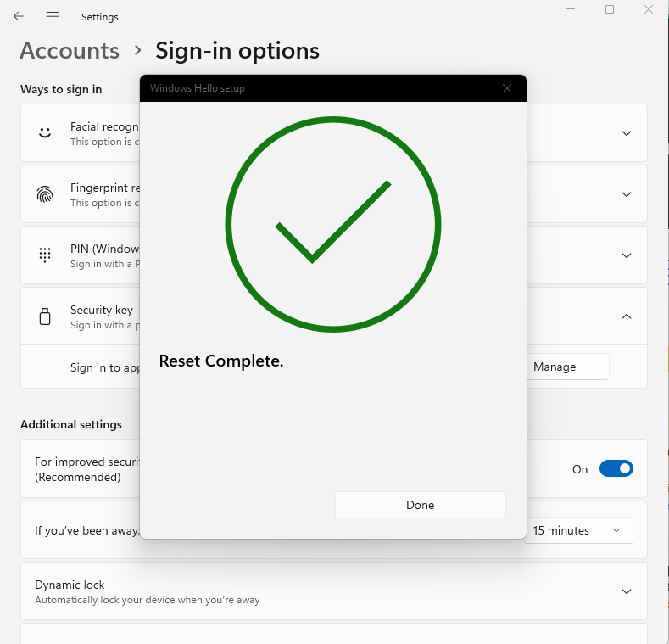
Task: Maximize the Settings window
Action: pyautogui.click(x=610, y=9)
